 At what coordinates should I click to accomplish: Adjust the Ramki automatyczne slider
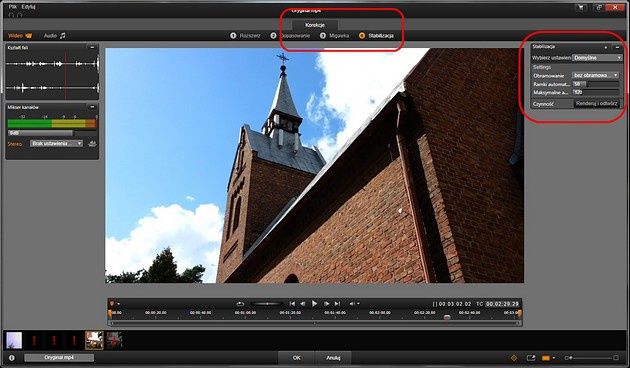pos(595,84)
